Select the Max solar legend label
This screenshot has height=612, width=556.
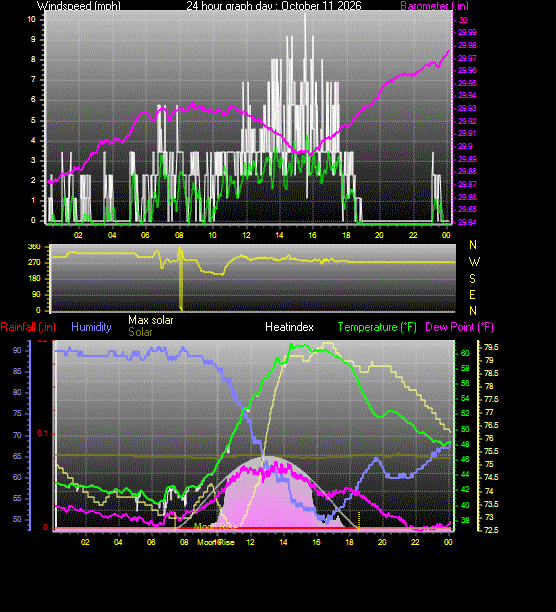point(151,320)
